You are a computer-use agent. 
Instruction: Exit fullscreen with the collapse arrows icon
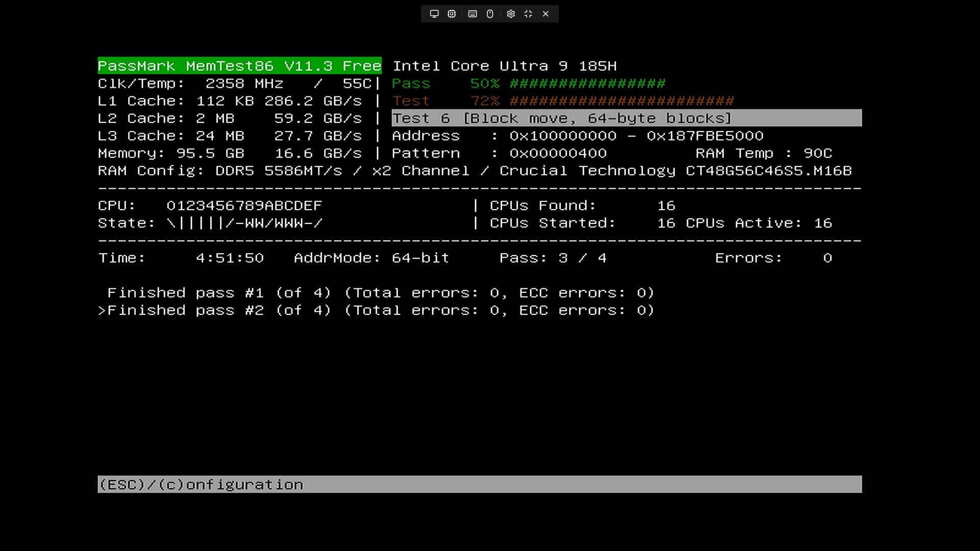(x=528, y=14)
